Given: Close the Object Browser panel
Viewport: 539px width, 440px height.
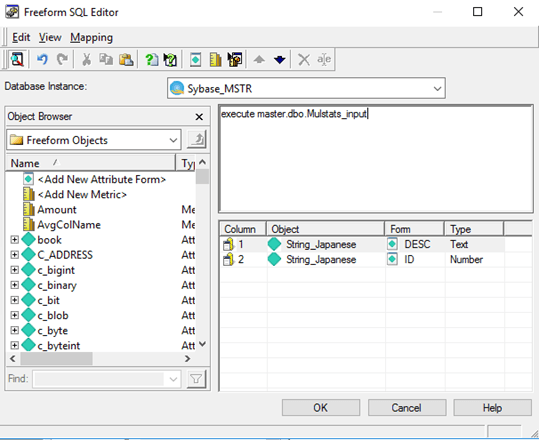Looking at the screenshot, I should click(199, 117).
